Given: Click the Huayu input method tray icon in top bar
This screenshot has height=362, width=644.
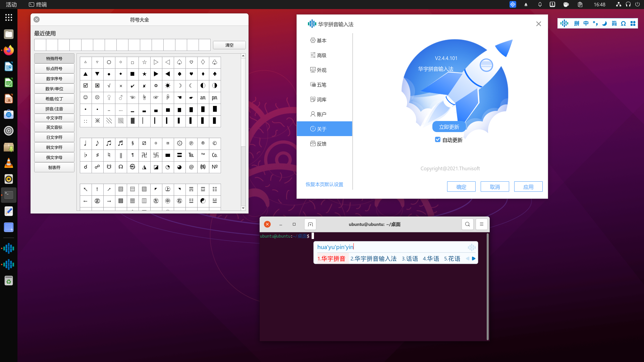Looking at the screenshot, I should click(513, 4).
